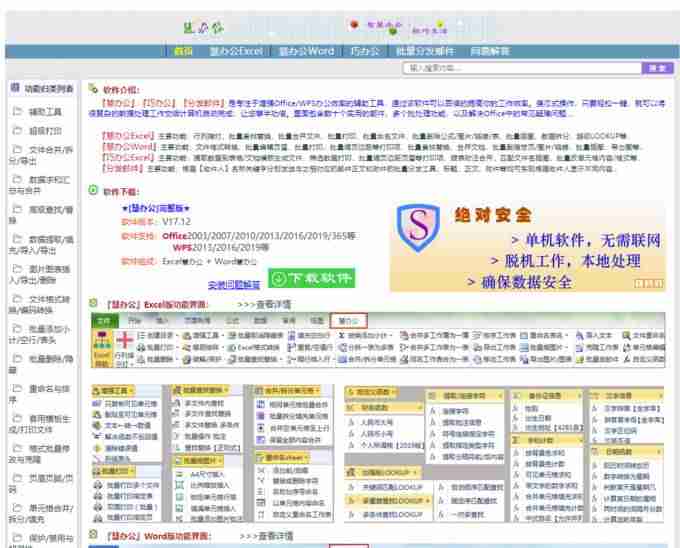Open the 安装问题解答 link
The width and height of the screenshot is (680, 548).
tap(234, 285)
